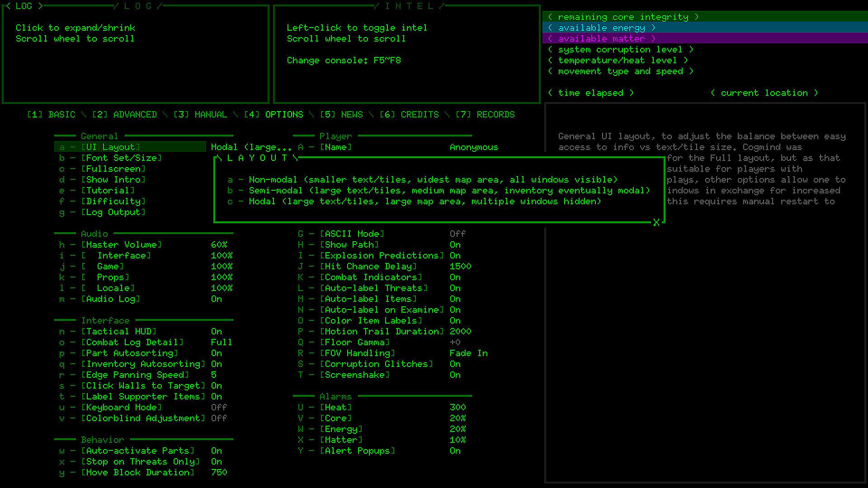Open the Difficulty setting
Viewport: 868px width, 488px height.
[x=113, y=202]
